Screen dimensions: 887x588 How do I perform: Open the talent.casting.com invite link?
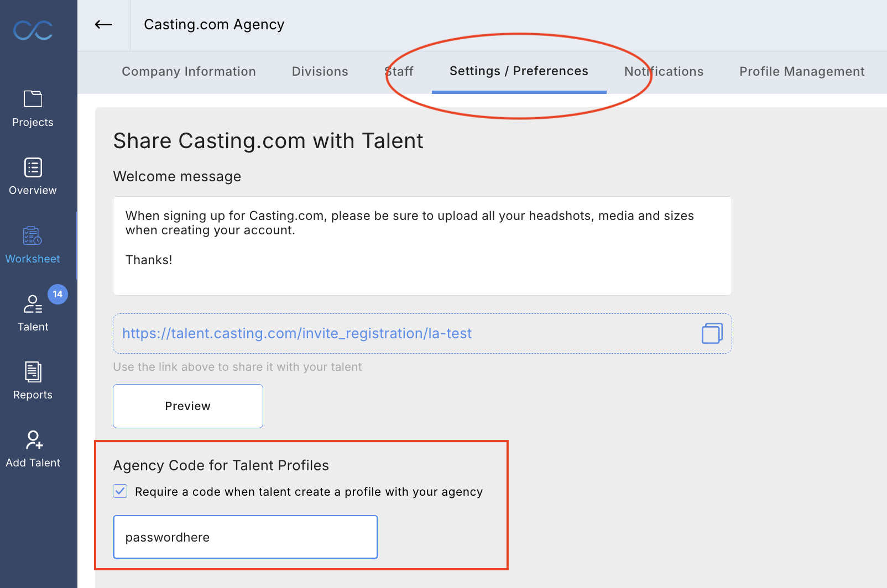pyautogui.click(x=297, y=333)
